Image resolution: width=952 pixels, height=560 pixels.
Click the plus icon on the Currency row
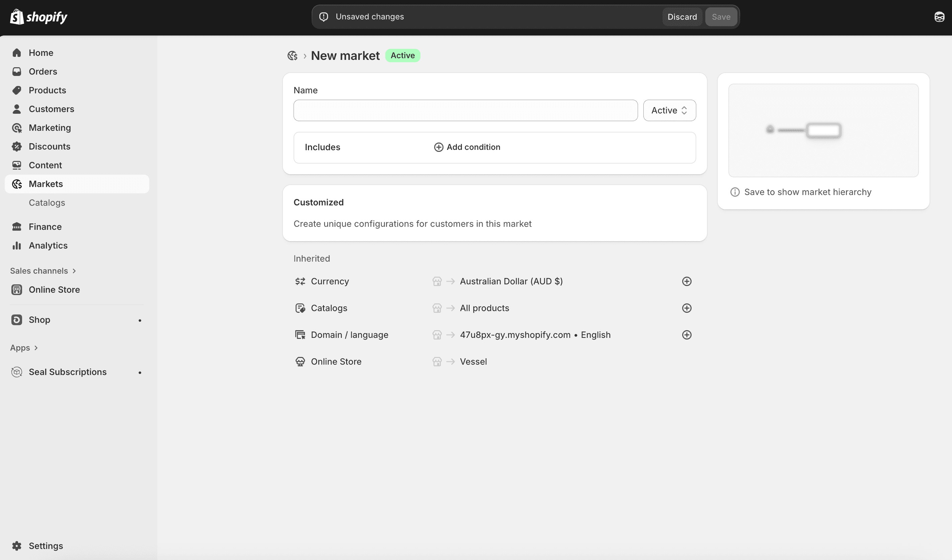coord(687,281)
